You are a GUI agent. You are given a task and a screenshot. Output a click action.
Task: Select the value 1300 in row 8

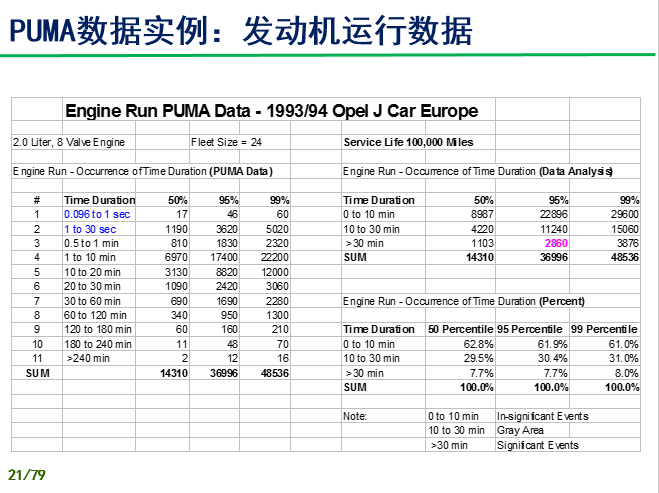click(277, 315)
